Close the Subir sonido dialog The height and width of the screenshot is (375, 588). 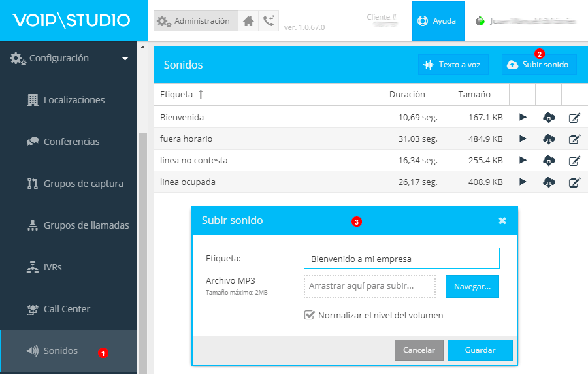(502, 221)
